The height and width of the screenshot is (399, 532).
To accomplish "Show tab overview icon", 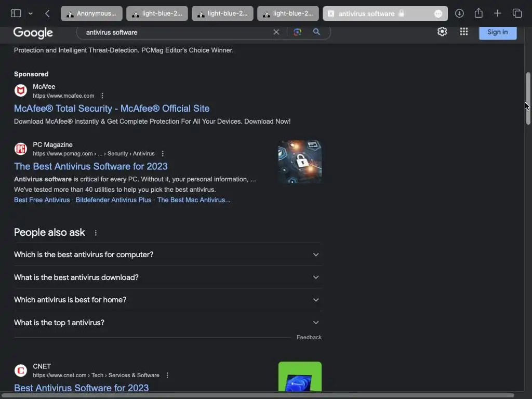I will [x=517, y=13].
